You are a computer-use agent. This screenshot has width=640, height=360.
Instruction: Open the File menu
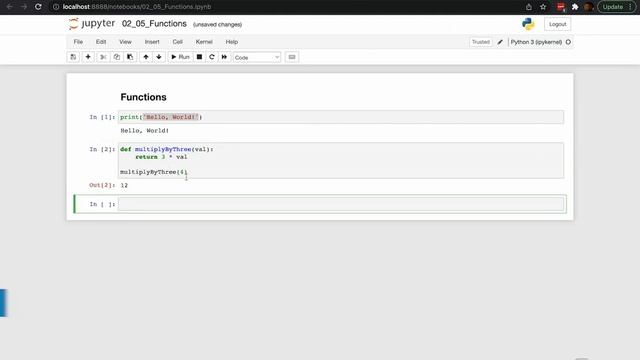(x=78, y=42)
